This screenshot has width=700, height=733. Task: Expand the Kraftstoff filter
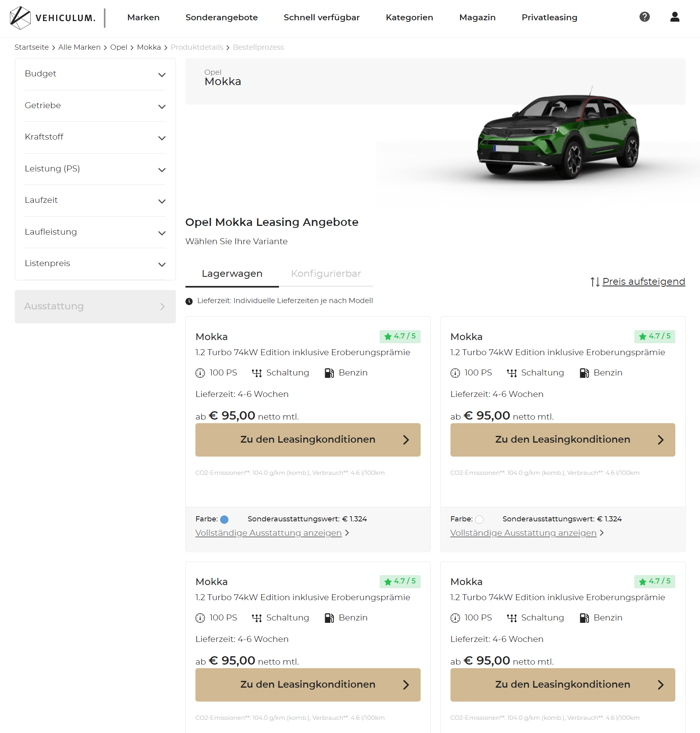95,137
